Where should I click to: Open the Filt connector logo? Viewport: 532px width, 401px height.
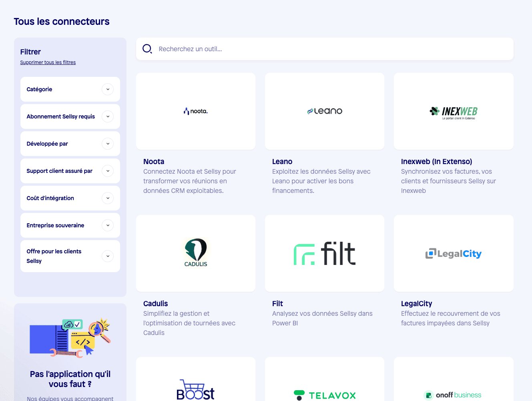[324, 253]
